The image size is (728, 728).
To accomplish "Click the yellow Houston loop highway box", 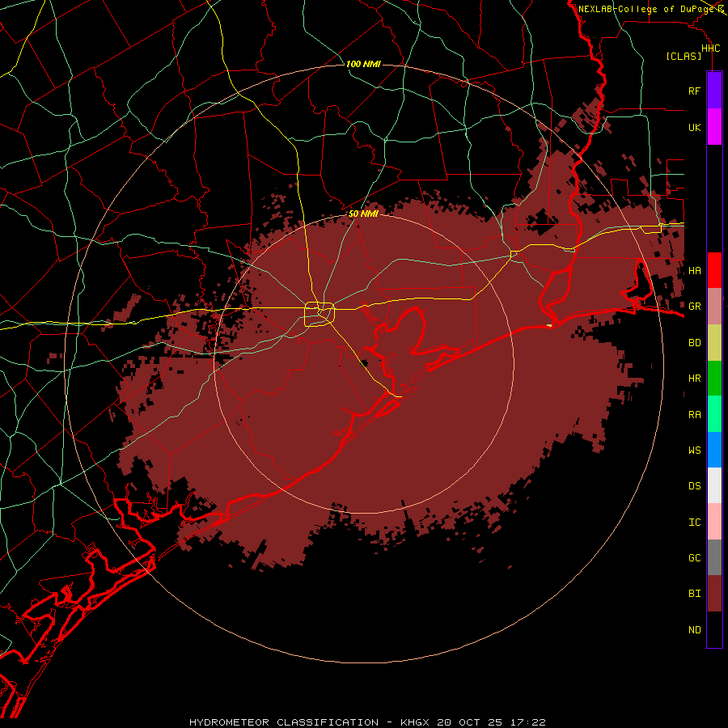I will [320, 314].
